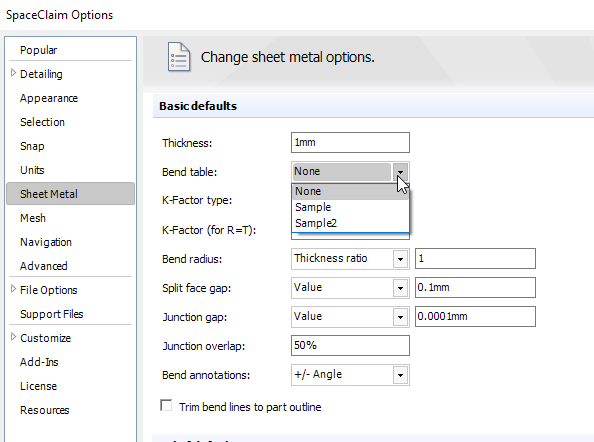Open the Snap options page
The image size is (594, 442).
coord(32,146)
